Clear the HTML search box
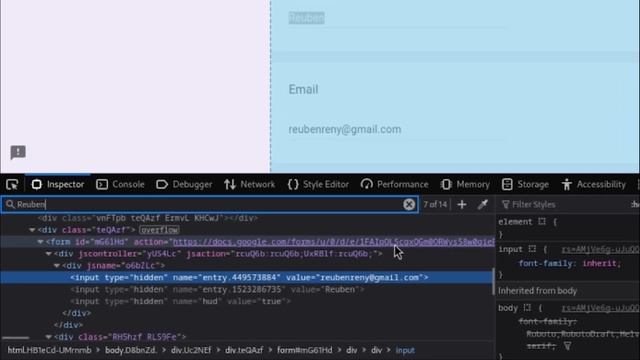 tap(409, 204)
